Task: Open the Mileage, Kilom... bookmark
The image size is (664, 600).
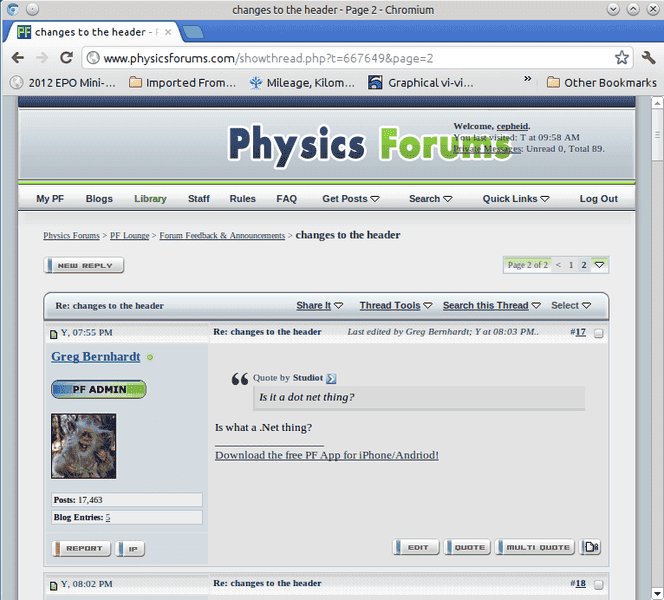Action: (x=302, y=83)
